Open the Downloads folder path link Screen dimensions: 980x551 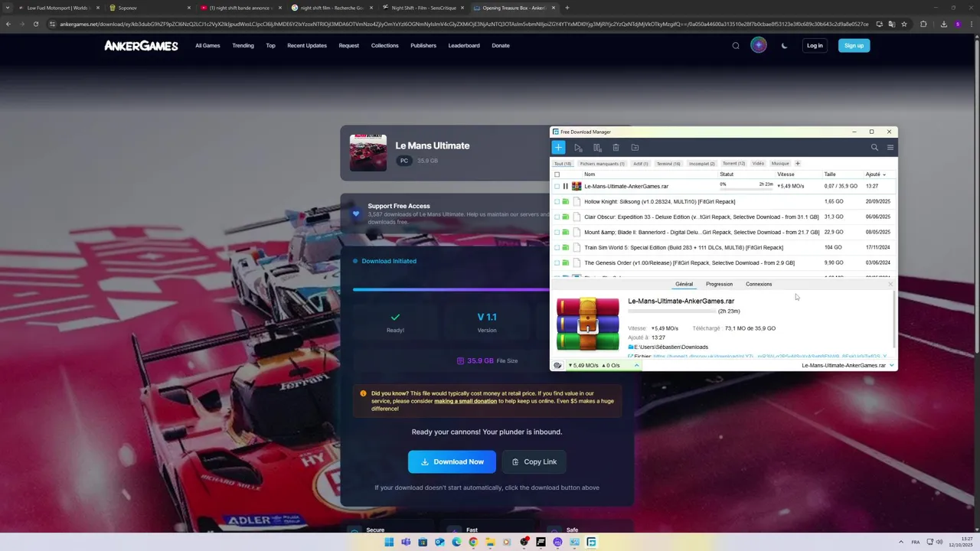[x=671, y=347]
